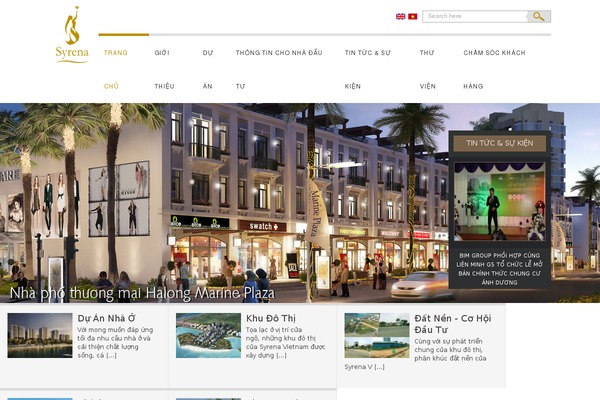Open the news event stage photo
The height and width of the screenshot is (400, 600).
click(499, 202)
